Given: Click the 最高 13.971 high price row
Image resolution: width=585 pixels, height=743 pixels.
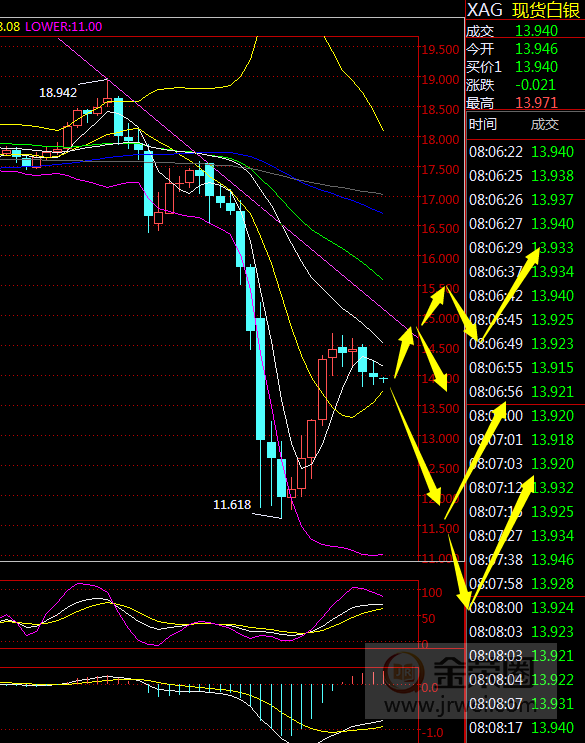Looking at the screenshot, I should tap(525, 102).
